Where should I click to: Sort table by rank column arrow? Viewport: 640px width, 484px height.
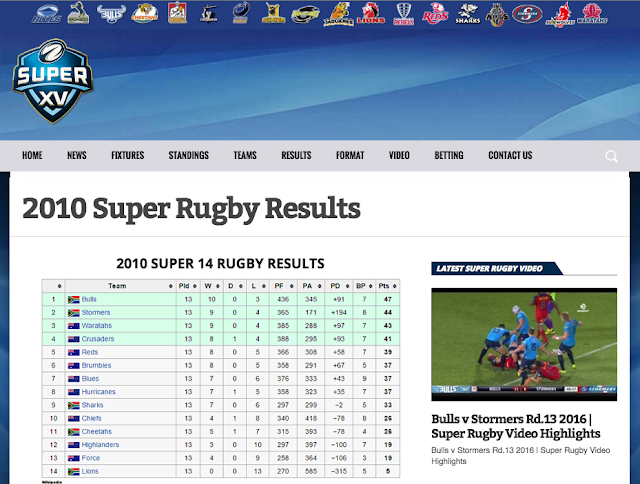[x=60, y=286]
